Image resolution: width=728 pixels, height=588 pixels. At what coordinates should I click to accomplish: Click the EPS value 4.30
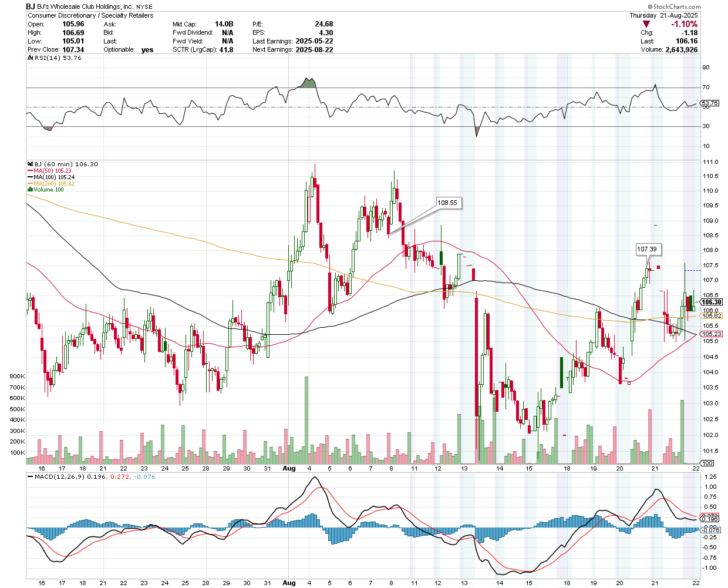click(x=326, y=33)
